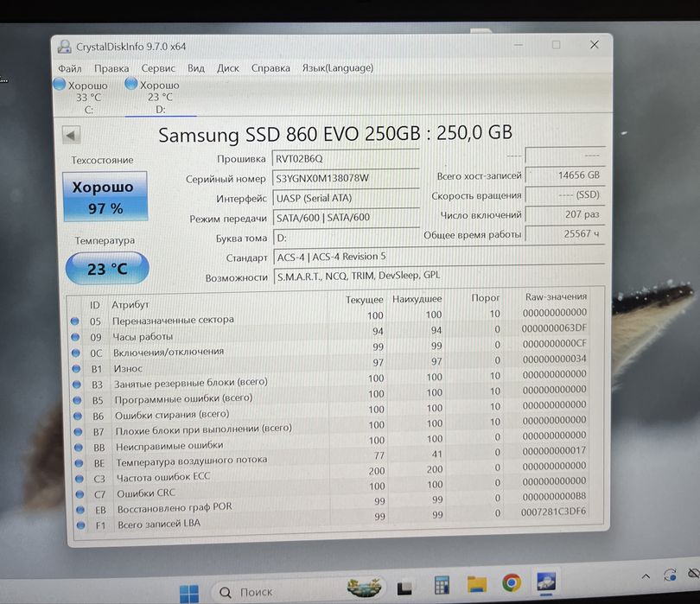Click status dot of attribute BE
The image size is (700, 604).
click(79, 463)
